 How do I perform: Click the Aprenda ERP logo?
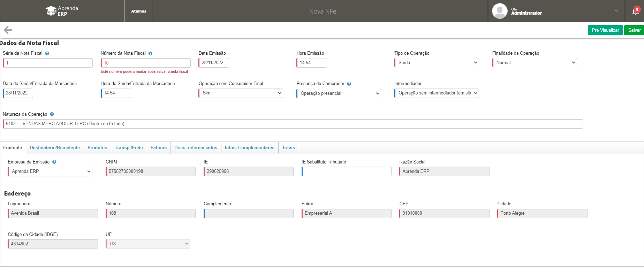click(x=62, y=11)
